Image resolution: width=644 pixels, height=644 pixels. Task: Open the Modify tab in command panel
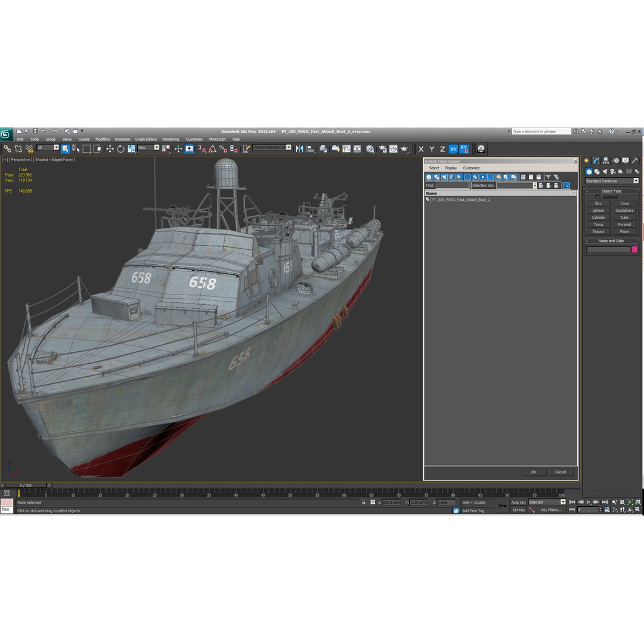click(596, 160)
